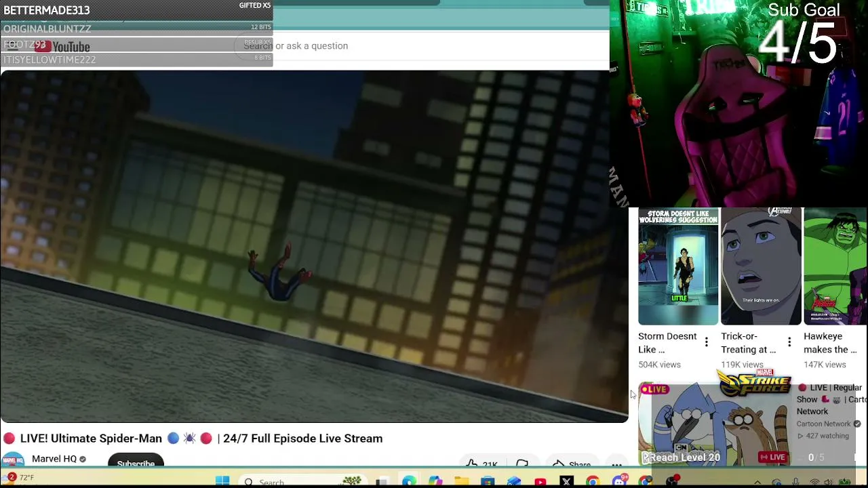Viewport: 868px width, 488px height.
Task: Click the Trick-or-Treating short title
Action: coord(749,343)
